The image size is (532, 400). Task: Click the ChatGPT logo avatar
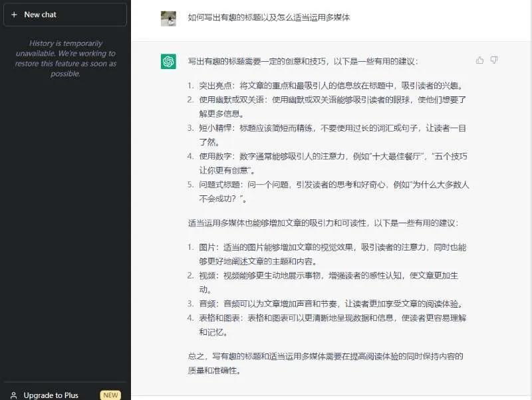168,61
